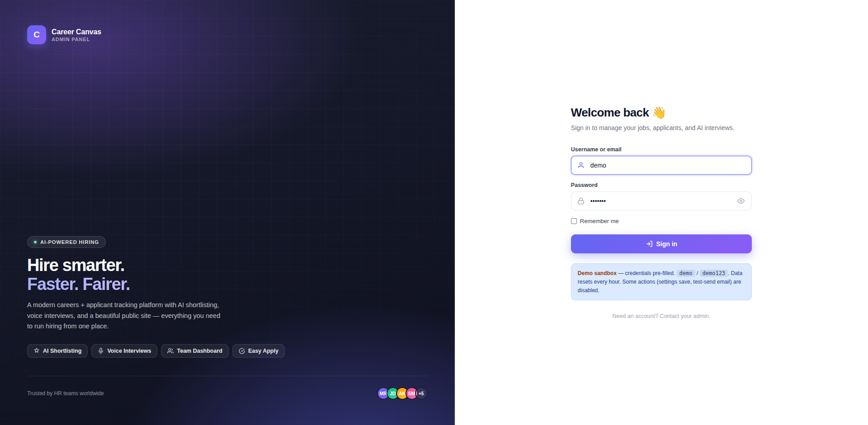The image size is (868, 425).
Task: Click the "ADMIN PANEL" subtitle text
Action: (71, 39)
